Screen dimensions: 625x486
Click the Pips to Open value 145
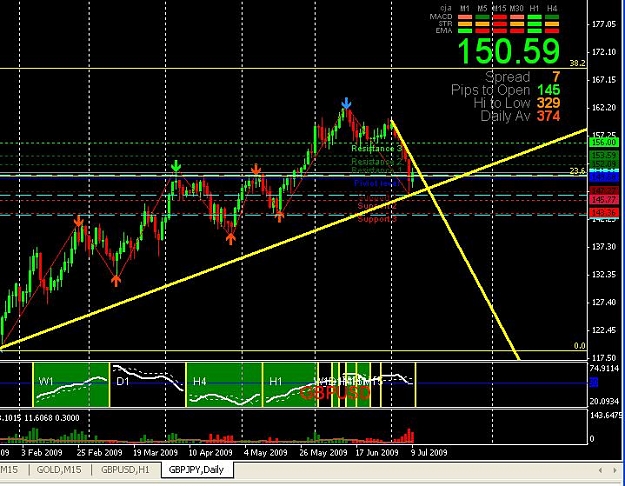click(548, 90)
